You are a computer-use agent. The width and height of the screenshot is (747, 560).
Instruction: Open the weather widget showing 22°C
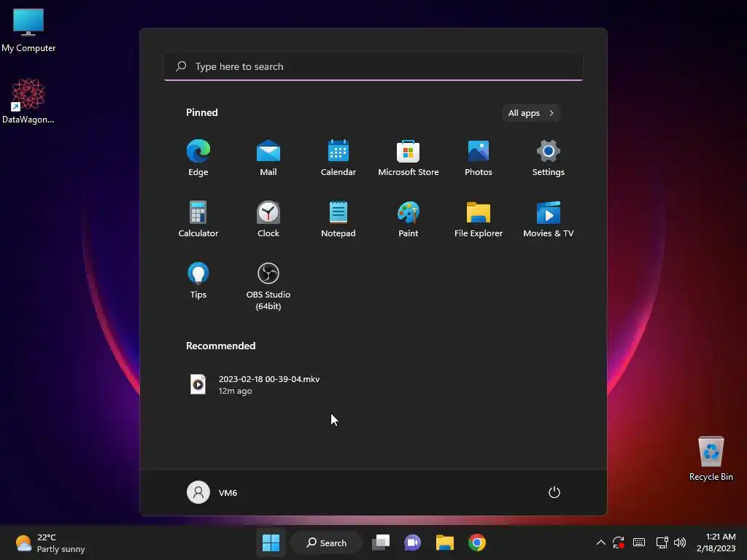pyautogui.click(x=50, y=542)
